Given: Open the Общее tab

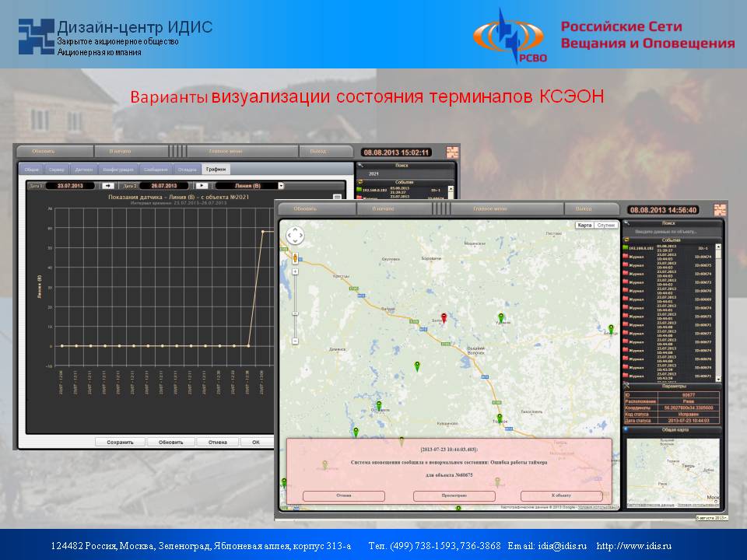Looking at the screenshot, I should [x=31, y=170].
